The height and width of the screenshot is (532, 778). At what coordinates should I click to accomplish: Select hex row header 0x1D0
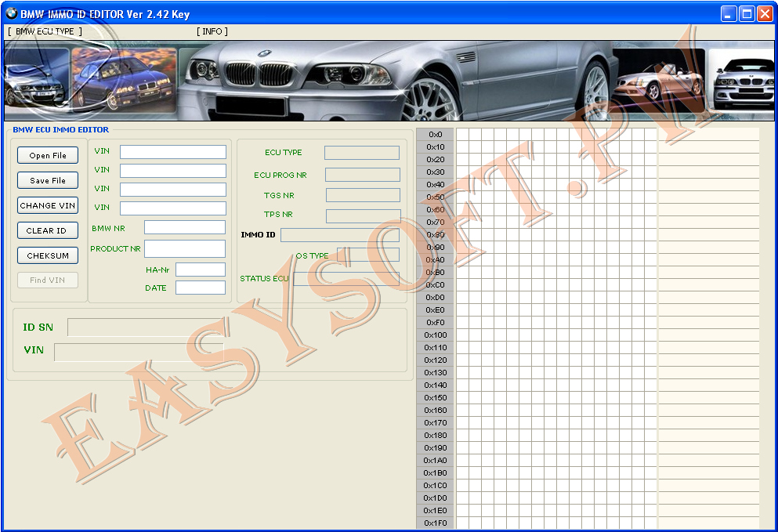(435, 498)
